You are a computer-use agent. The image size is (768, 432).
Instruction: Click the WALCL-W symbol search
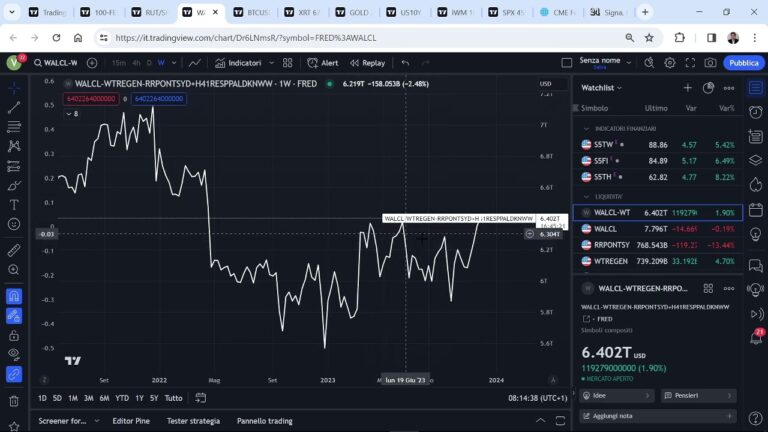point(56,63)
